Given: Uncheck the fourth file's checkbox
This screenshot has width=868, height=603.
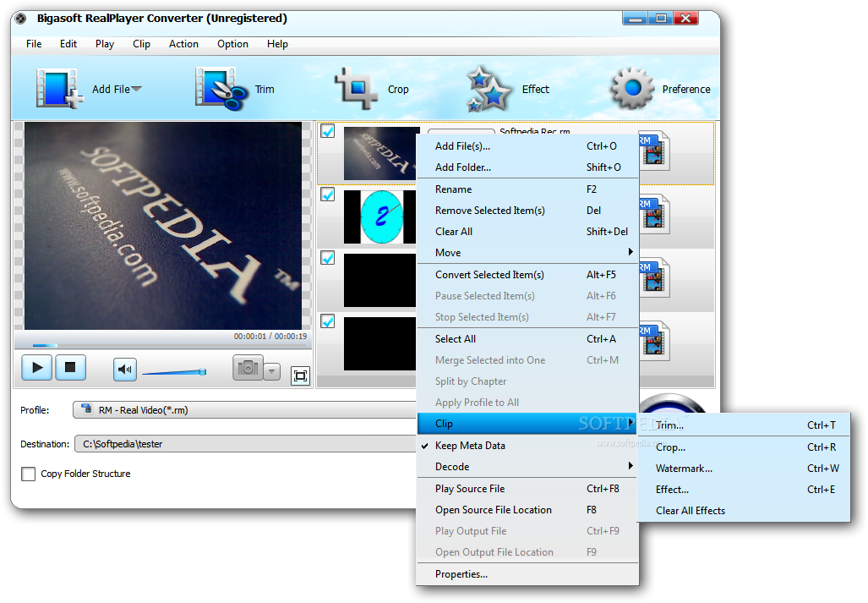Looking at the screenshot, I should (x=328, y=321).
